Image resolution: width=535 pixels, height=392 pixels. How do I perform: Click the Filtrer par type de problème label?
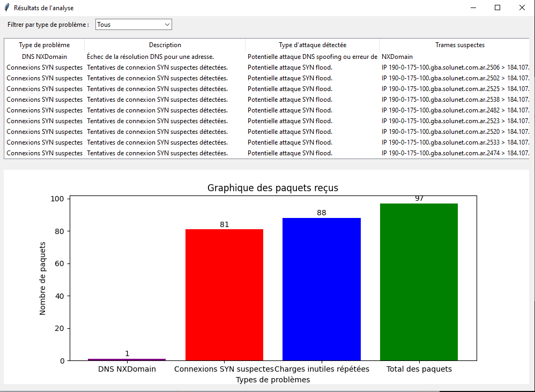tap(48, 25)
